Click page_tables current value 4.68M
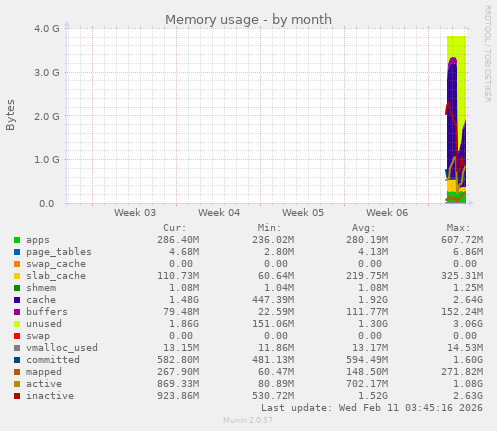This screenshot has width=497, height=431. click(184, 252)
